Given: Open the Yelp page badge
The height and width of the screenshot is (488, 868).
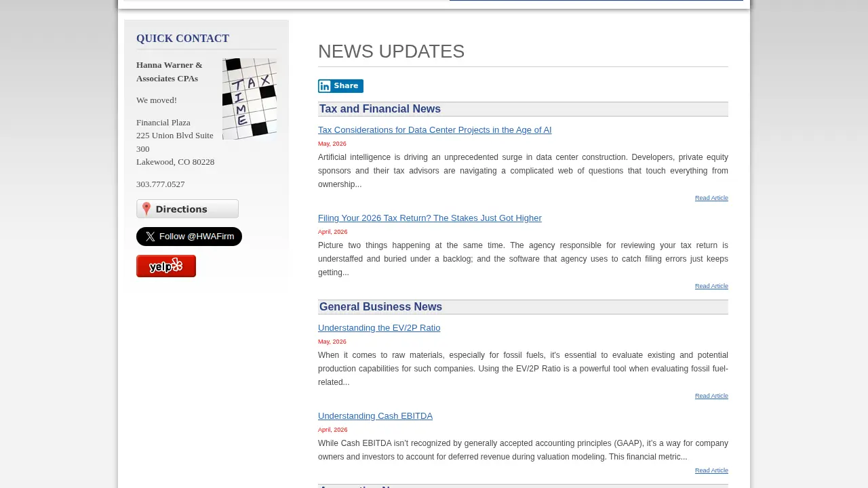Looking at the screenshot, I should point(166,266).
